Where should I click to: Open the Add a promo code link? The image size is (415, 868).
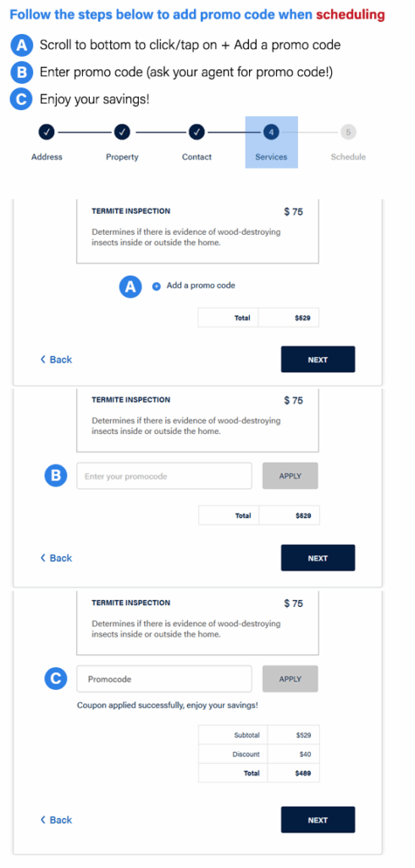(201, 286)
